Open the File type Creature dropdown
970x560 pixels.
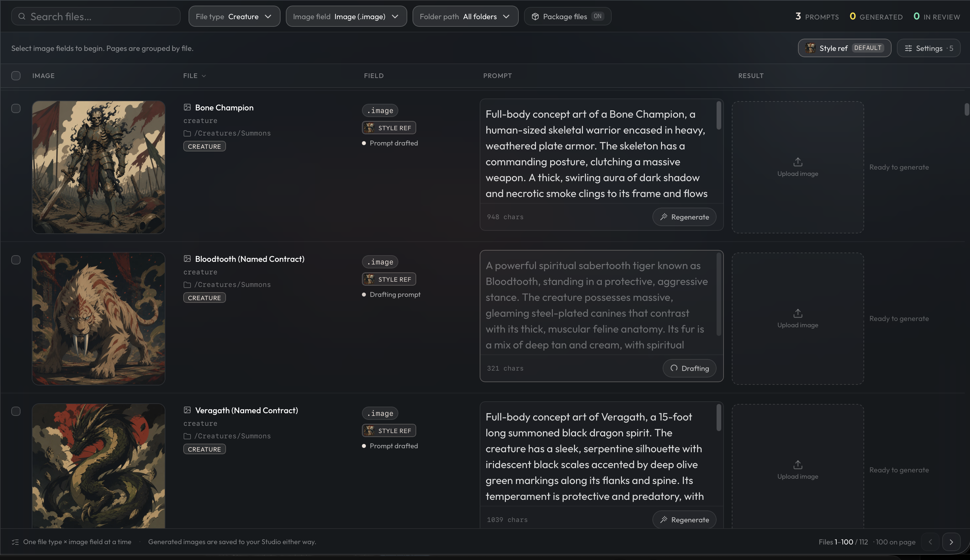pyautogui.click(x=234, y=17)
